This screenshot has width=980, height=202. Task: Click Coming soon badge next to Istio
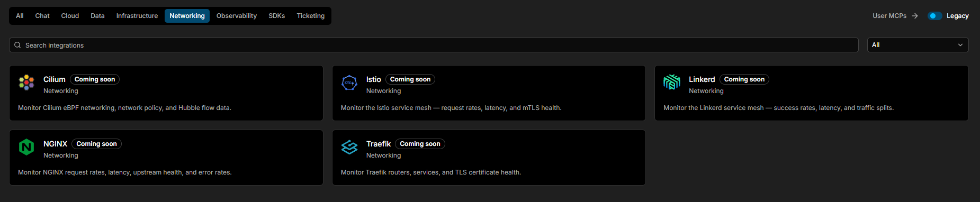pos(410,79)
